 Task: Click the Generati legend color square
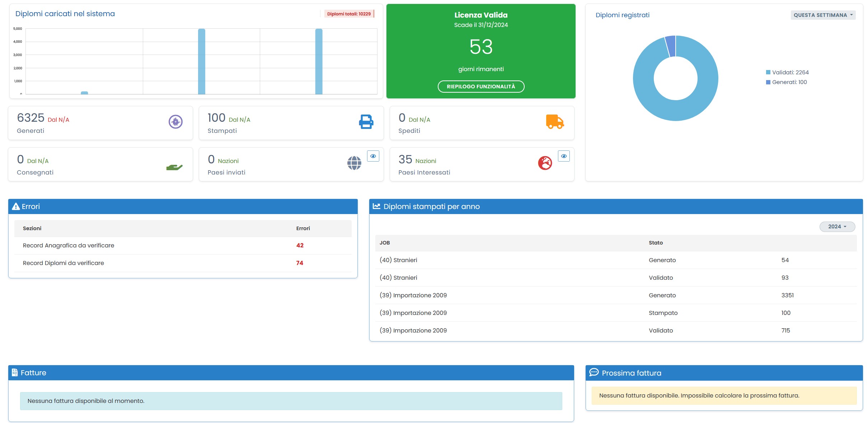click(x=768, y=82)
